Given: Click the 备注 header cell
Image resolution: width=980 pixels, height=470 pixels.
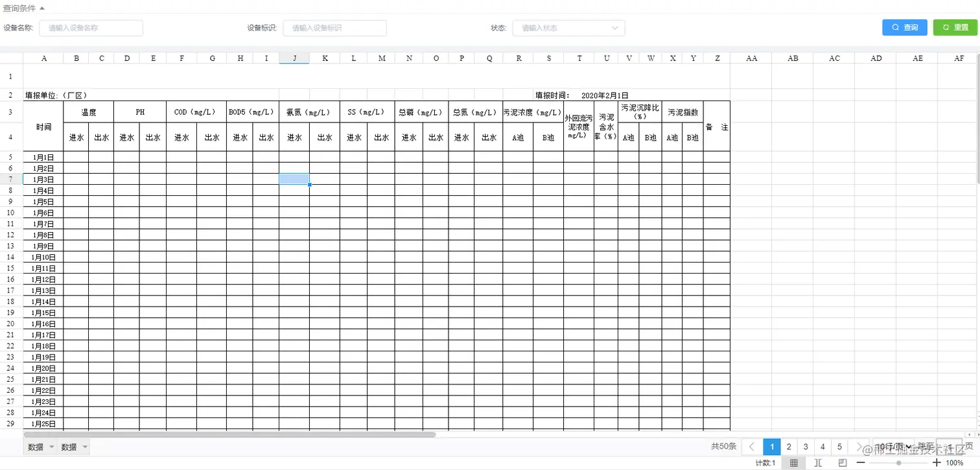Looking at the screenshot, I should coord(717,126).
